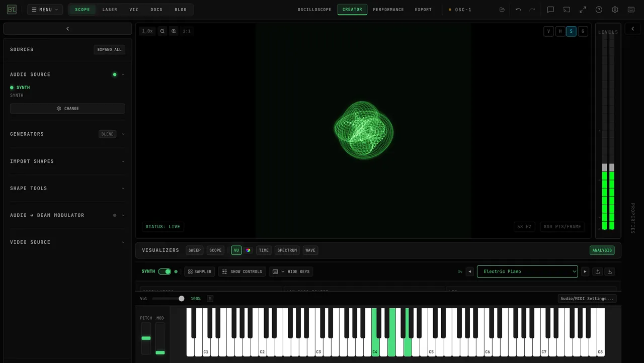The width and height of the screenshot is (644, 363).
Task: Toggle V mode in scope view
Action: pyautogui.click(x=548, y=31)
